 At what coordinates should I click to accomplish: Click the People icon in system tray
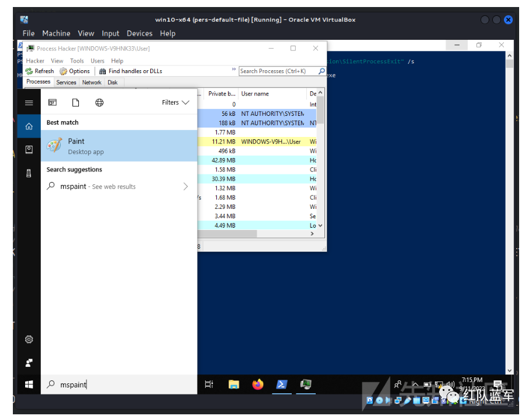pyautogui.click(x=398, y=384)
